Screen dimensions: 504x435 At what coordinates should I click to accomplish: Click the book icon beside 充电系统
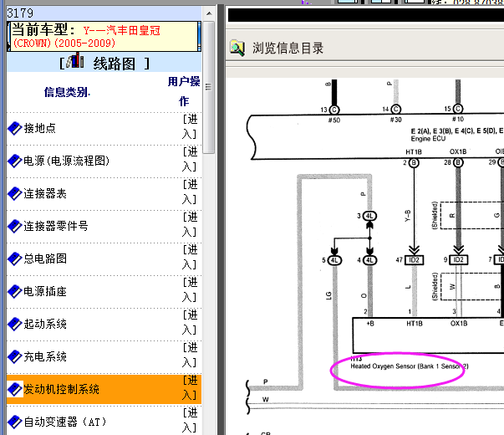coord(14,356)
